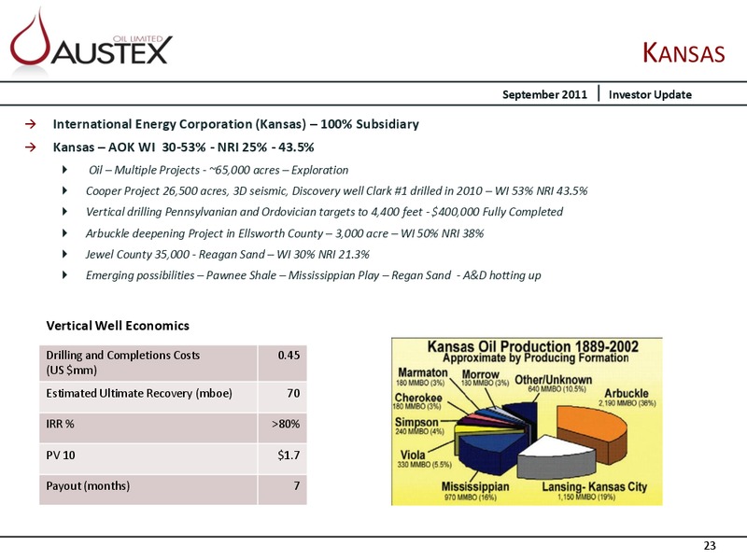The image size is (747, 560).
Task: Click 'Investor Update' header text
Action: tap(650, 94)
